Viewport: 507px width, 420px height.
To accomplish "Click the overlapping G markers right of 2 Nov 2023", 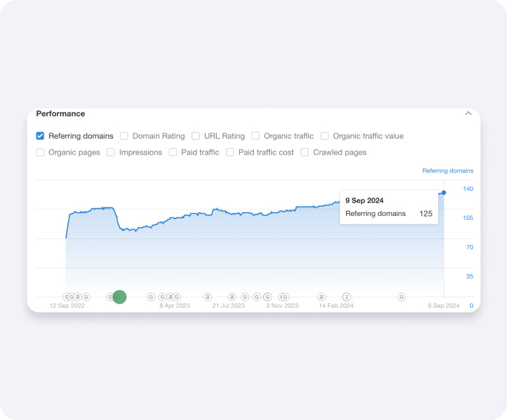I will 284,297.
